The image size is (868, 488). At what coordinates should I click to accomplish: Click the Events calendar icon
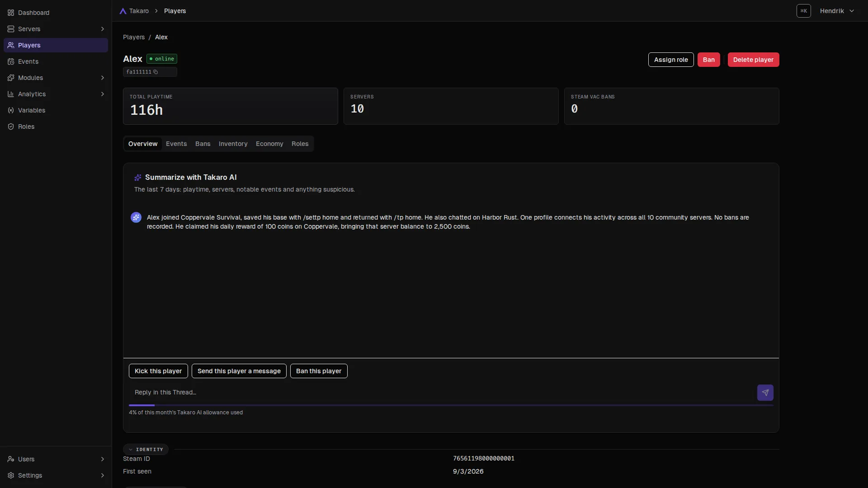11,61
